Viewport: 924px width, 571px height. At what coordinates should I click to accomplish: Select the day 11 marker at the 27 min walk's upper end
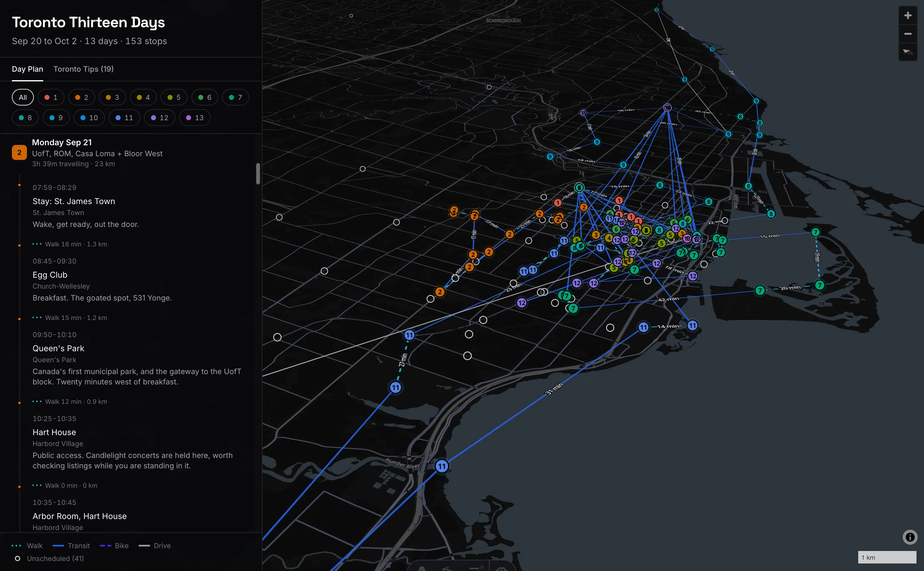point(409,335)
